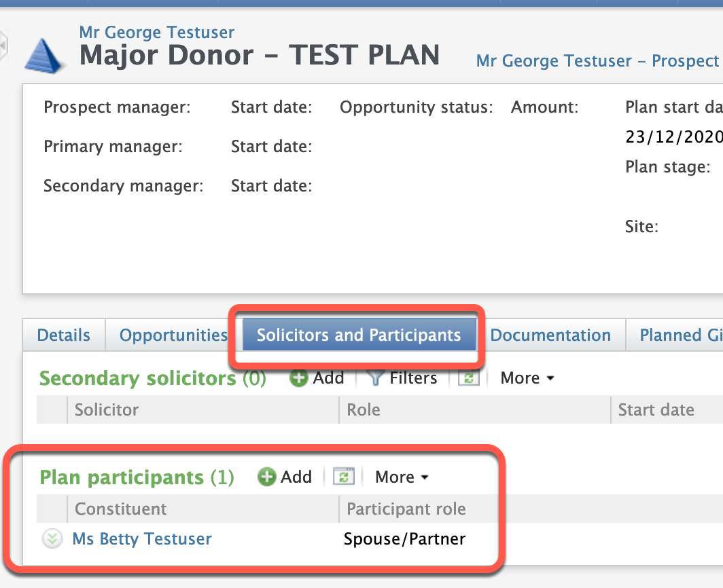The width and height of the screenshot is (723, 588).
Task: Select the Solicitors and Participants tab
Action: (x=359, y=335)
